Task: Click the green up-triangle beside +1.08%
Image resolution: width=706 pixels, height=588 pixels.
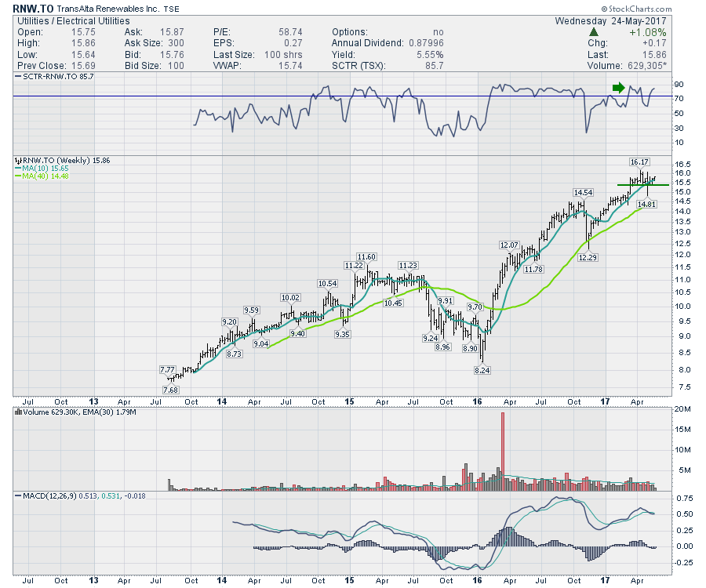Action: 594,32
